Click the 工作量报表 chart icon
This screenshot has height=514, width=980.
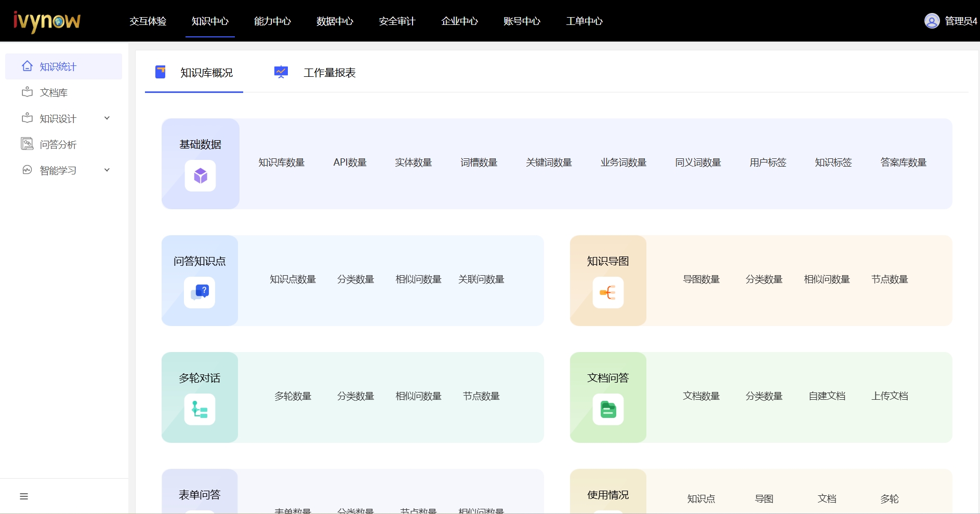tap(281, 72)
